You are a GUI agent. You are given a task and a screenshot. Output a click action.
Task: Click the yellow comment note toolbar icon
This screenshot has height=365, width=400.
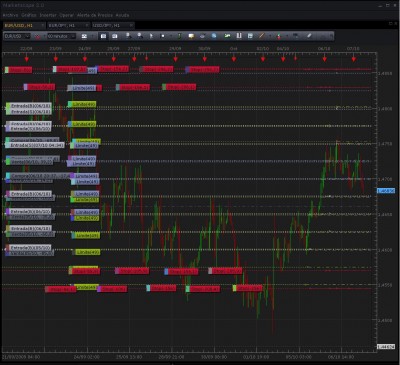tap(191, 36)
